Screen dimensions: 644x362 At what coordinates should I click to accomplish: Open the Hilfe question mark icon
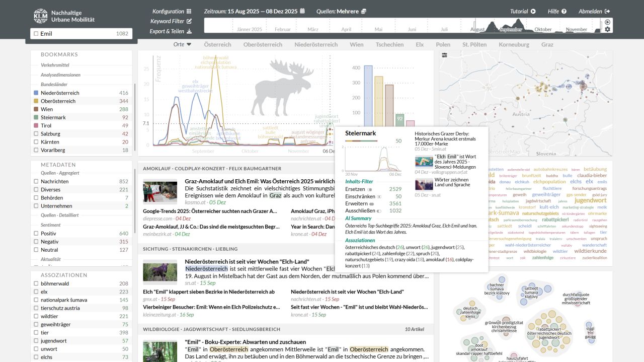[564, 11]
